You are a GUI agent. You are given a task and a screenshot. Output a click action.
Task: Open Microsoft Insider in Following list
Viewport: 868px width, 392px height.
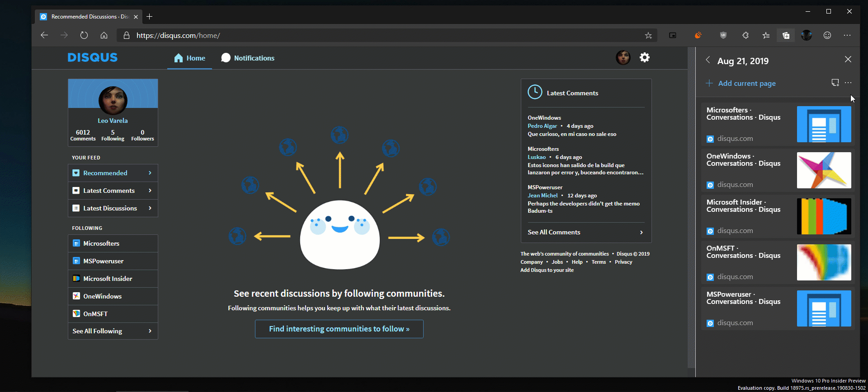[113, 279]
